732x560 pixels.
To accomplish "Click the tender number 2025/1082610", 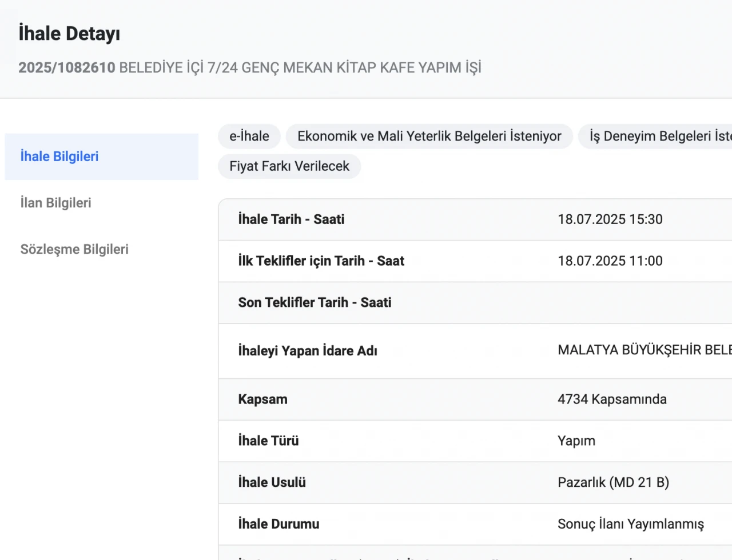I will click(x=67, y=67).
